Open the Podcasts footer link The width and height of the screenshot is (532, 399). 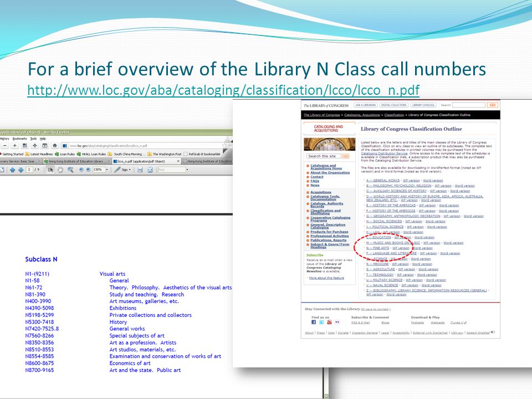pos(417,323)
